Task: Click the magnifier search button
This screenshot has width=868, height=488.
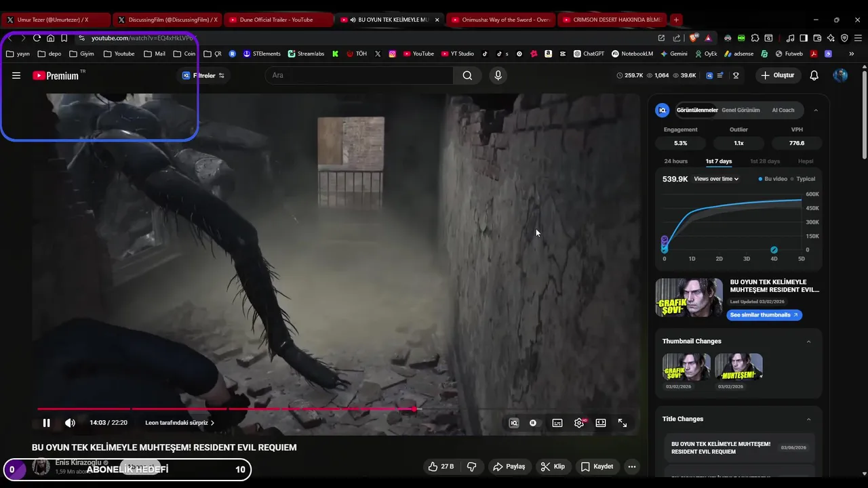Action: click(467, 75)
